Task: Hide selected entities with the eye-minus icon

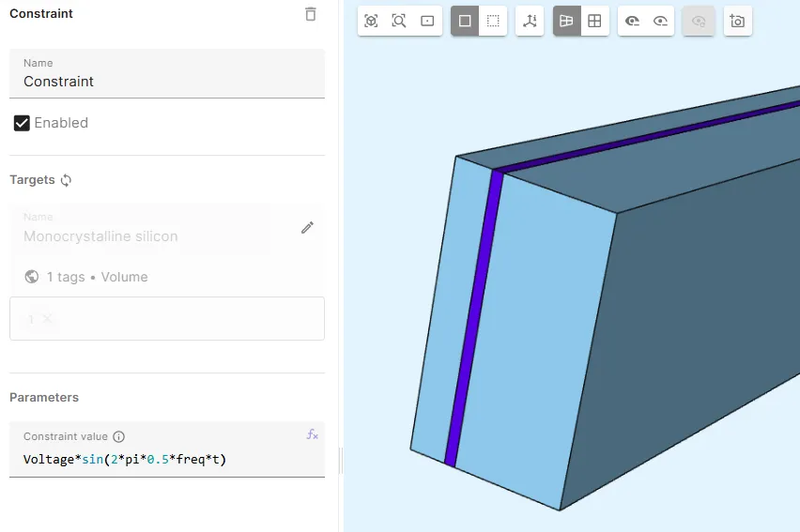Action: pos(632,21)
